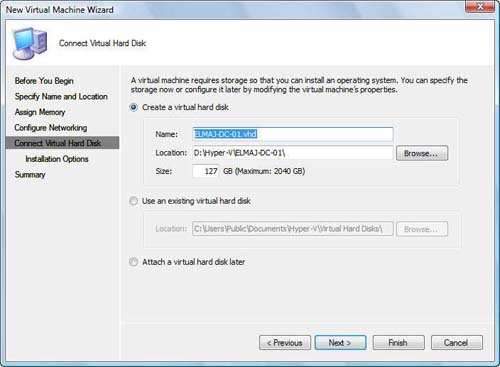Switch to Configure Networking step

point(51,128)
